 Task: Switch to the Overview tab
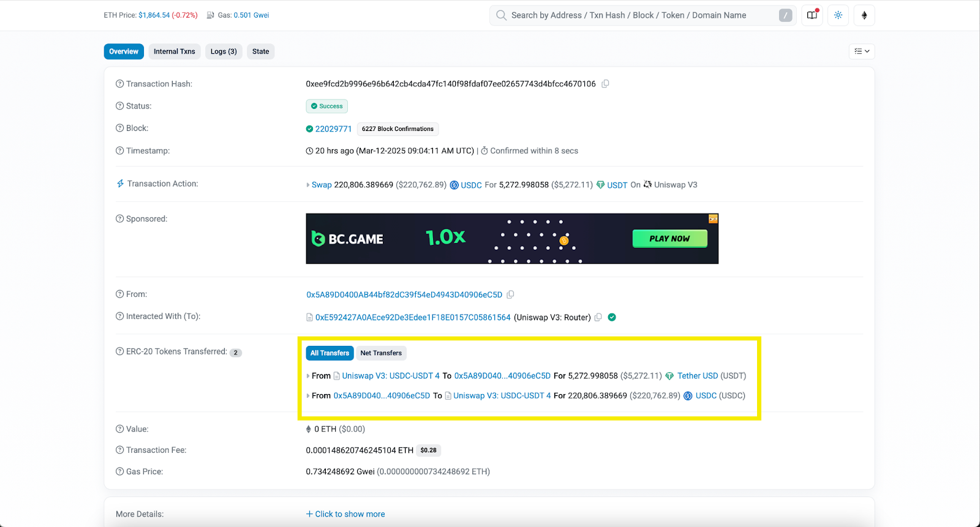tap(124, 51)
